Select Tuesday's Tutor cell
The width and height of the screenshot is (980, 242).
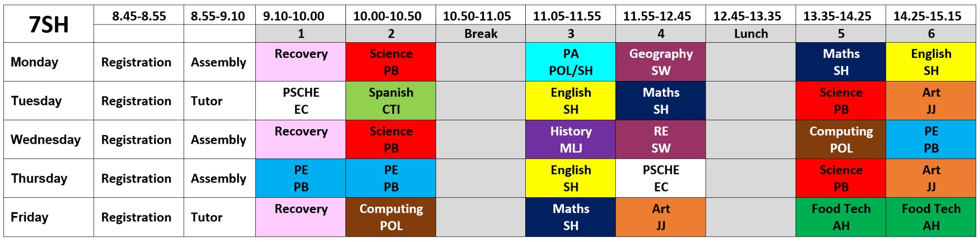pyautogui.click(x=206, y=101)
